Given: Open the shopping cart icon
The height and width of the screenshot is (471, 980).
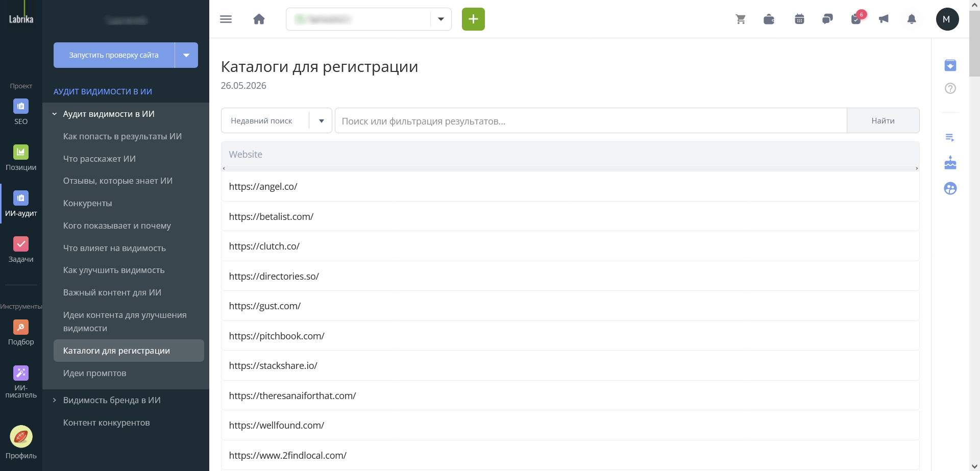Looking at the screenshot, I should pos(741,19).
